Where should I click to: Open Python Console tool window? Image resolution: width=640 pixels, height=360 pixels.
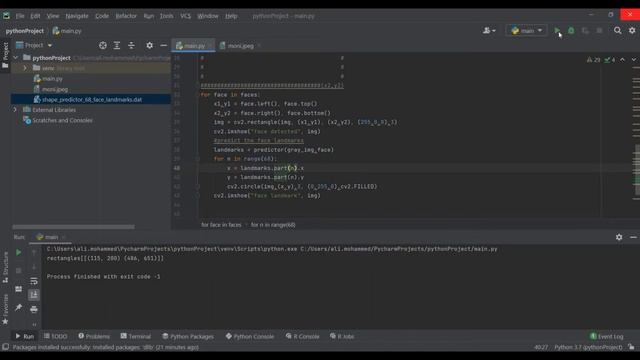point(250,336)
